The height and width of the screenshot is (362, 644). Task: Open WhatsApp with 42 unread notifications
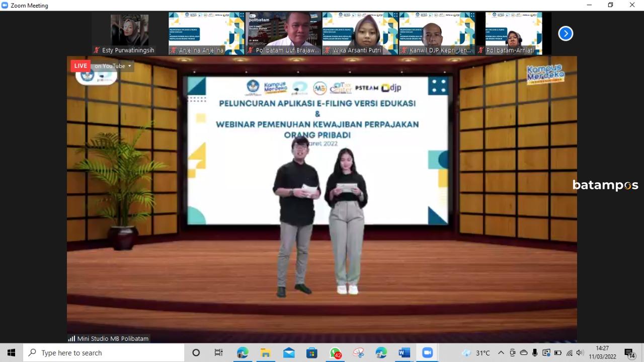tap(336, 353)
